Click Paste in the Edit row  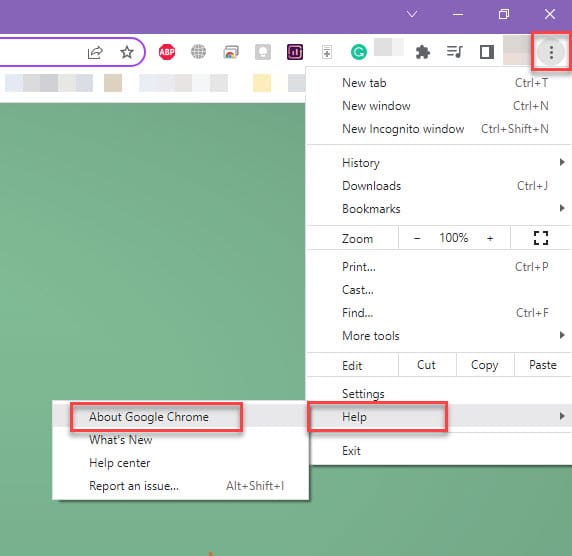coord(542,365)
